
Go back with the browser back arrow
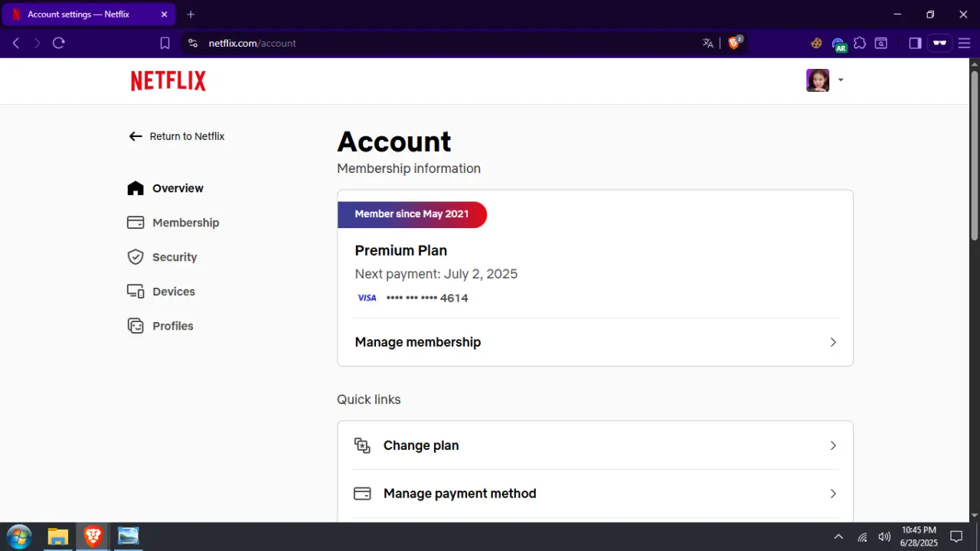(16, 43)
